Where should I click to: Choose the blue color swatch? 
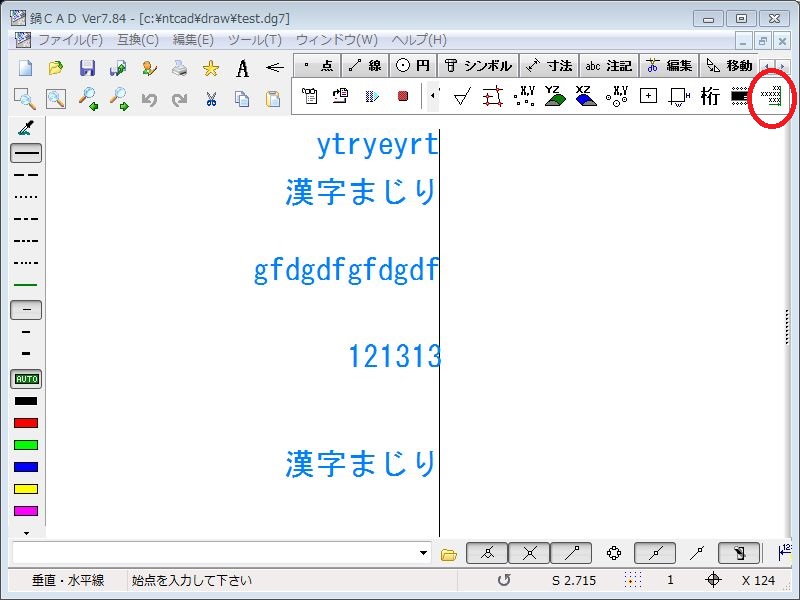[x=26, y=467]
